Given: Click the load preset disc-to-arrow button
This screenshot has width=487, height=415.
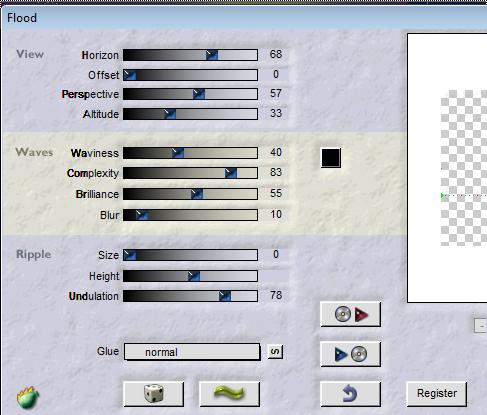Looking at the screenshot, I should click(x=350, y=314).
